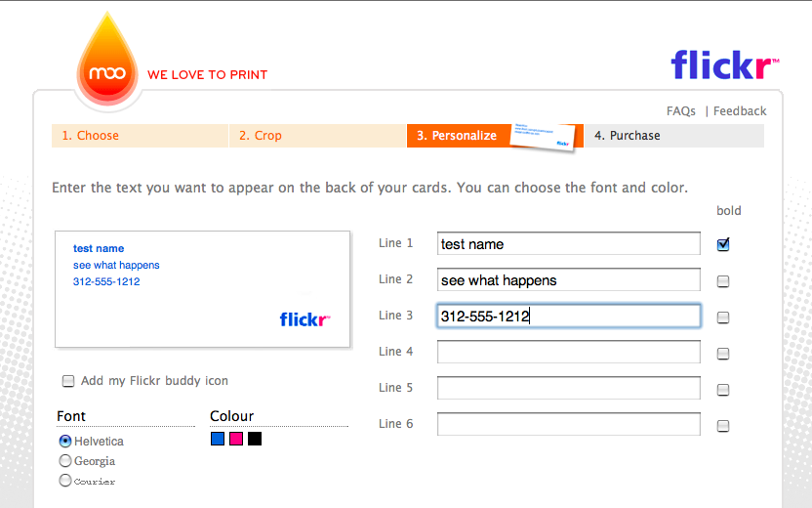Screen dimensions: 812x508
Task: Click the card thumbnail in Personalize step
Action: [544, 137]
